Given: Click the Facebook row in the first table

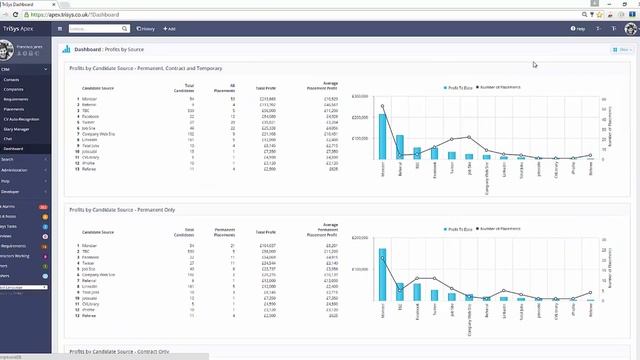Looking at the screenshot, I should click(207, 116).
